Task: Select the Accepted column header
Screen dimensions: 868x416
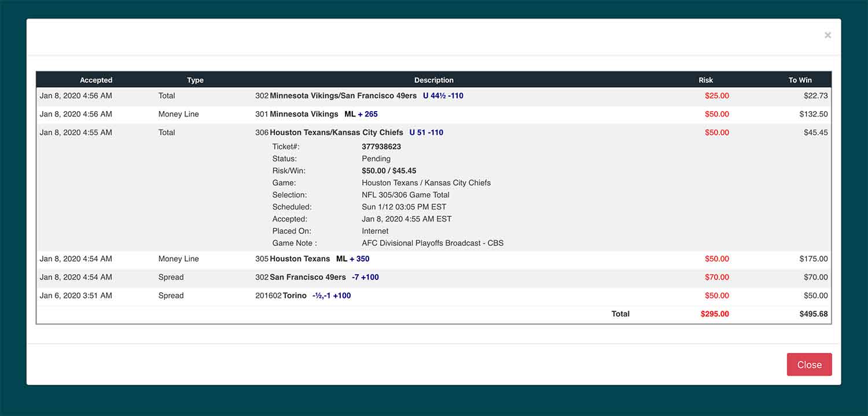Action: pos(96,80)
